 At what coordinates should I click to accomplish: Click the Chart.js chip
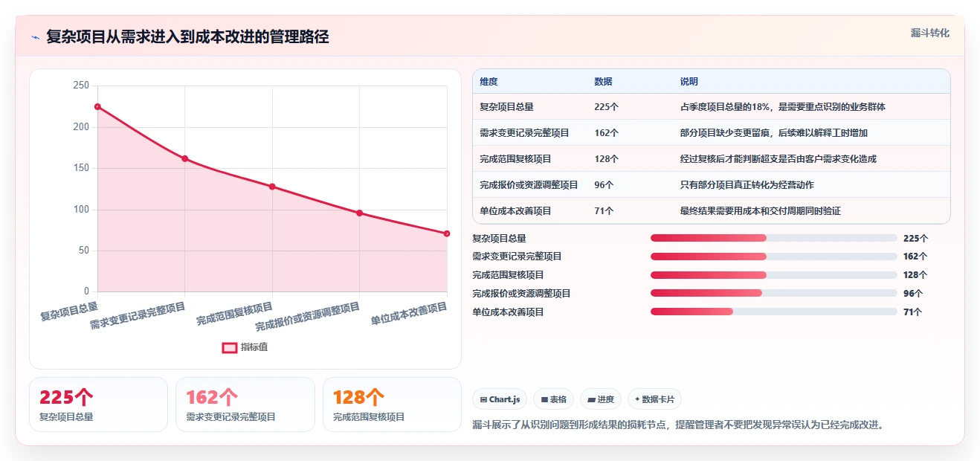click(500, 399)
